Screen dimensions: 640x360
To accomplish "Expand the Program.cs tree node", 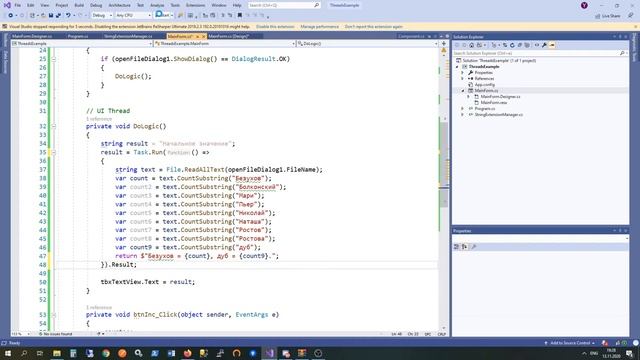I will point(463,109).
